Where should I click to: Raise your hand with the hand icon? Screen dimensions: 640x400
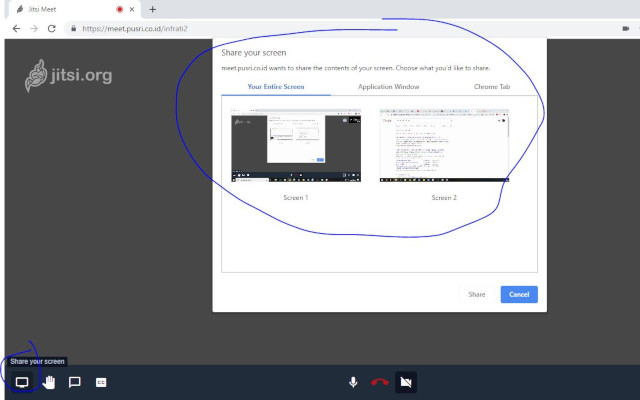click(x=49, y=382)
